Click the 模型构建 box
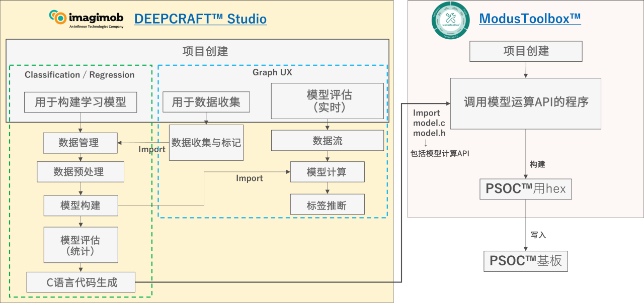Screen dimensions: 644x303 click(x=80, y=205)
